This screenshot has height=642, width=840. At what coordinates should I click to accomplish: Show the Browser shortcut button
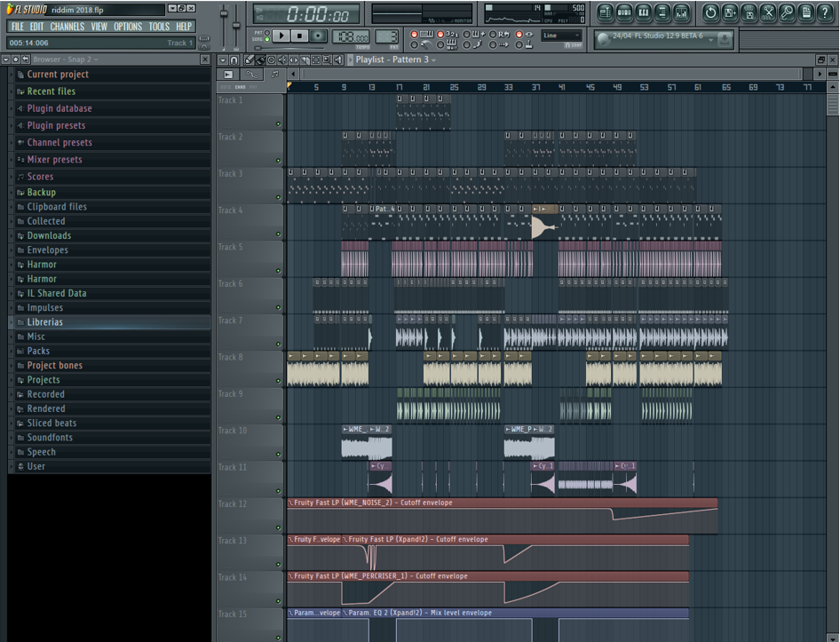(662, 12)
